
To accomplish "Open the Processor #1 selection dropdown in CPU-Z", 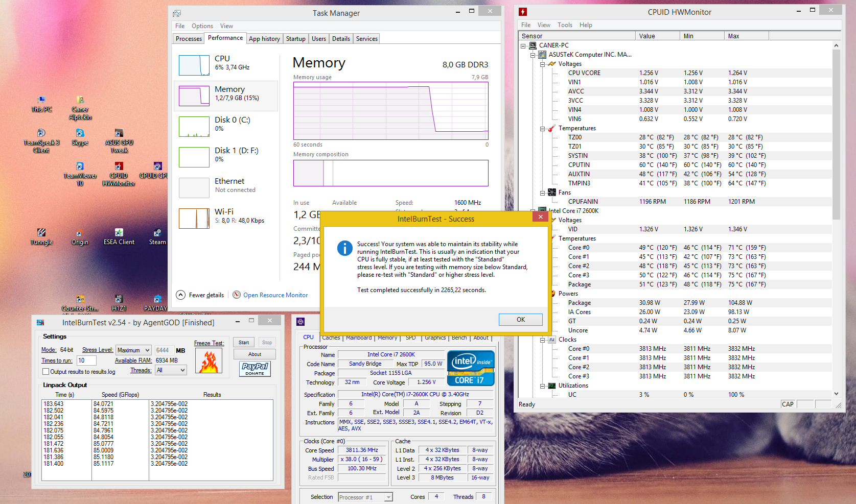I will pyautogui.click(x=365, y=497).
